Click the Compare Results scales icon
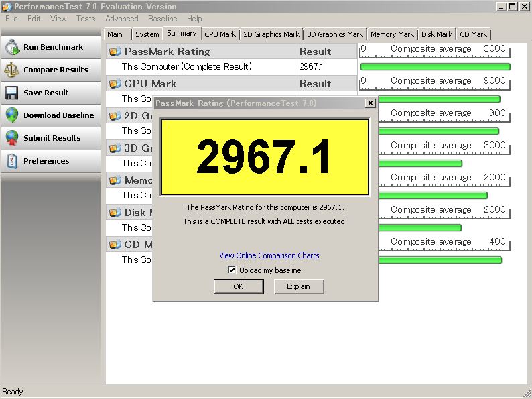 click(11, 70)
